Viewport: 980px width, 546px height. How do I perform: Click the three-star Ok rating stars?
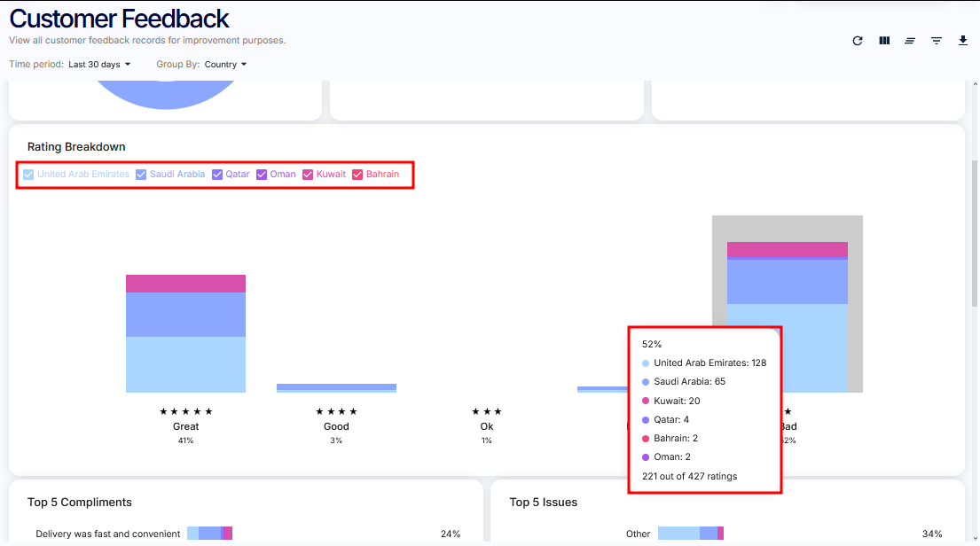click(487, 411)
